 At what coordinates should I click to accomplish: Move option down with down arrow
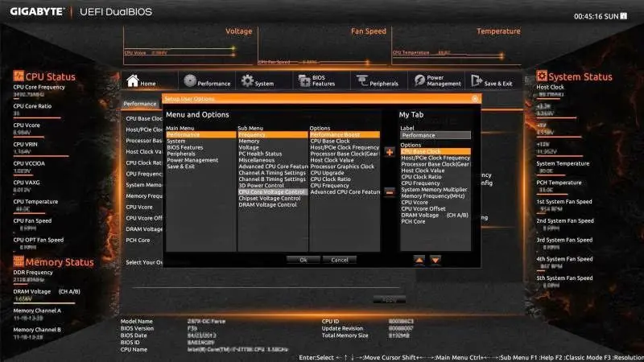pos(436,260)
